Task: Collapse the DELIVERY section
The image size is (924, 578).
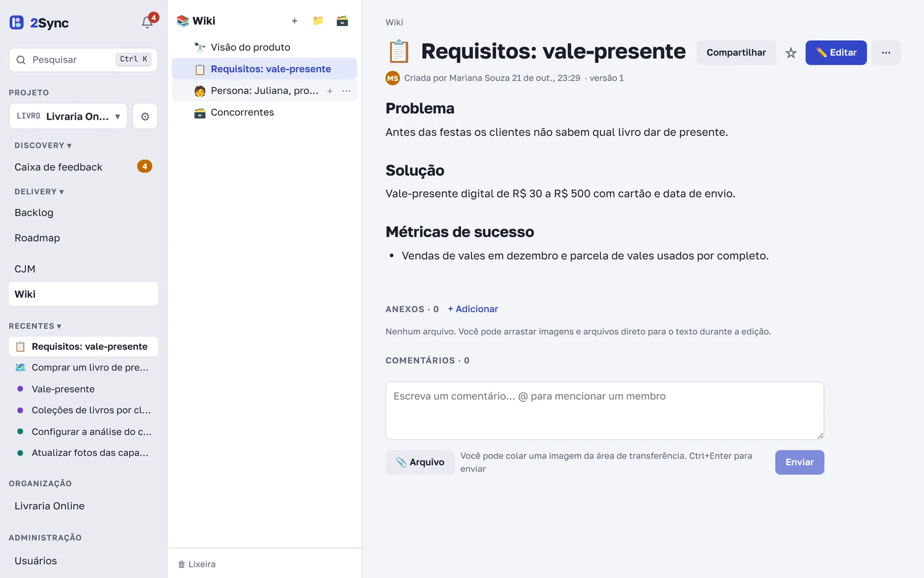Action: [39, 192]
